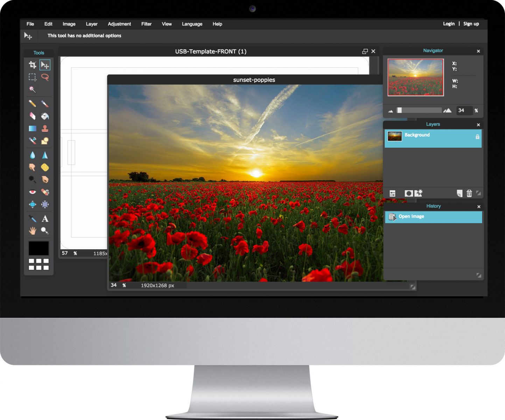Click zoom out icon in Navigator
Image resolution: width=505 pixels, height=420 pixels.
(x=391, y=111)
